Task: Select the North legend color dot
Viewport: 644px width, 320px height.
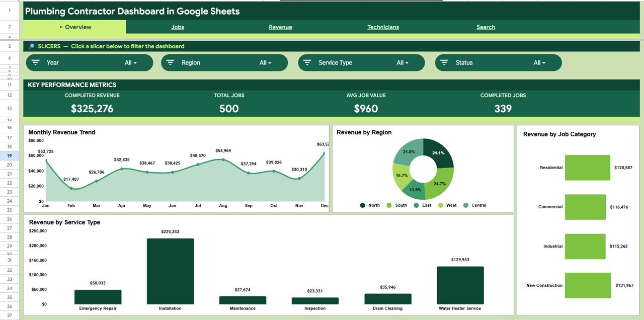Action: (362, 205)
